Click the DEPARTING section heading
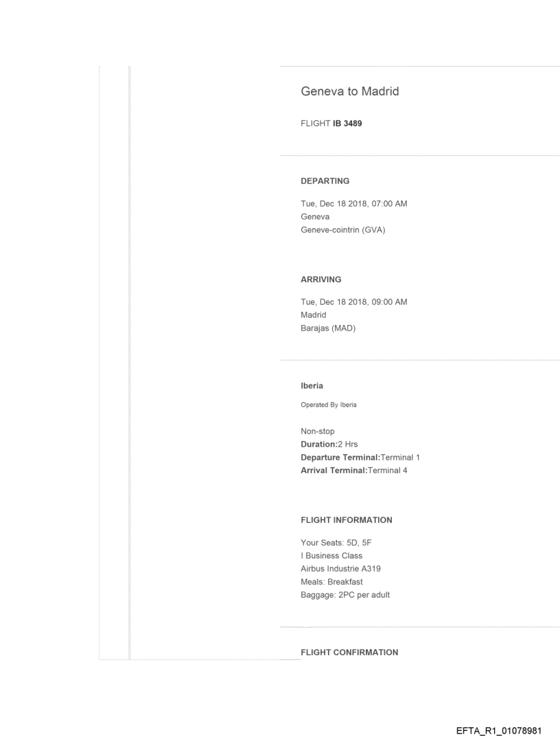560x737 pixels. click(x=325, y=181)
